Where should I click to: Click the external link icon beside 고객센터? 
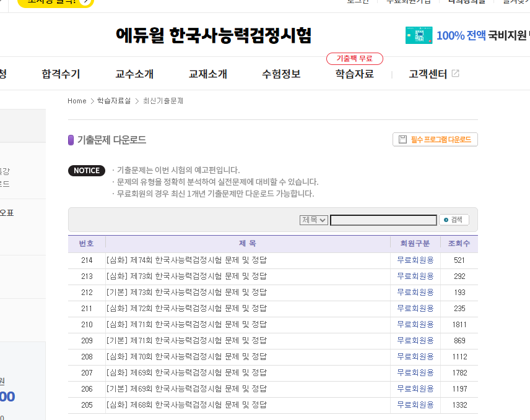(455, 73)
